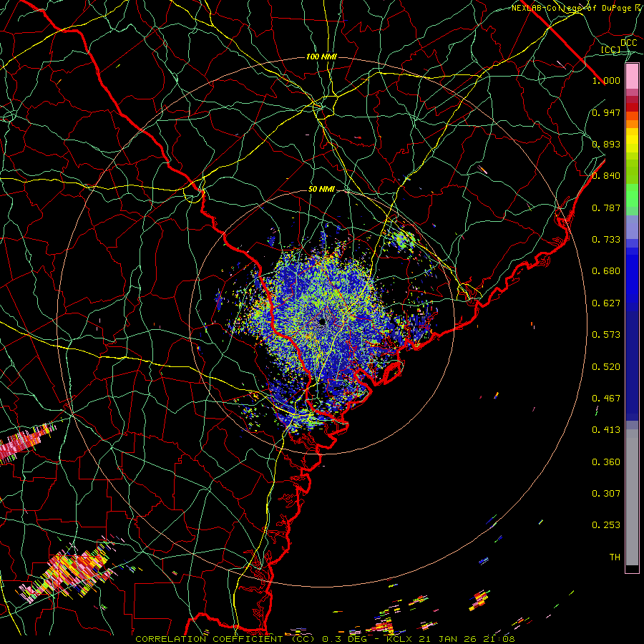Click the 0.360 scale value
The image size is (644, 644).
[606, 462]
